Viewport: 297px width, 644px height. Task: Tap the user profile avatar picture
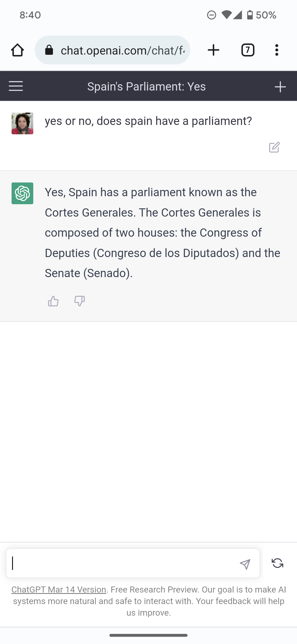(x=22, y=123)
